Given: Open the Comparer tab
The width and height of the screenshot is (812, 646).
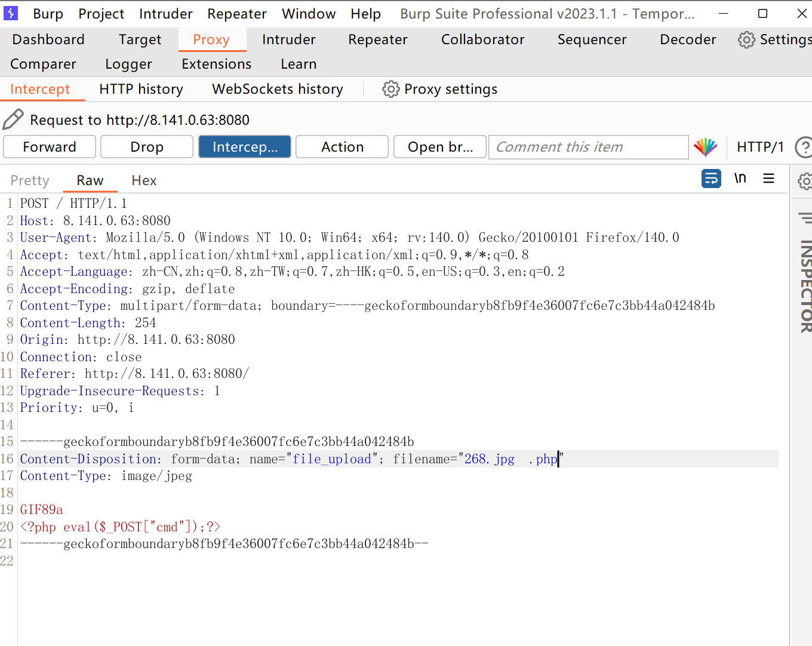Looking at the screenshot, I should point(43,64).
